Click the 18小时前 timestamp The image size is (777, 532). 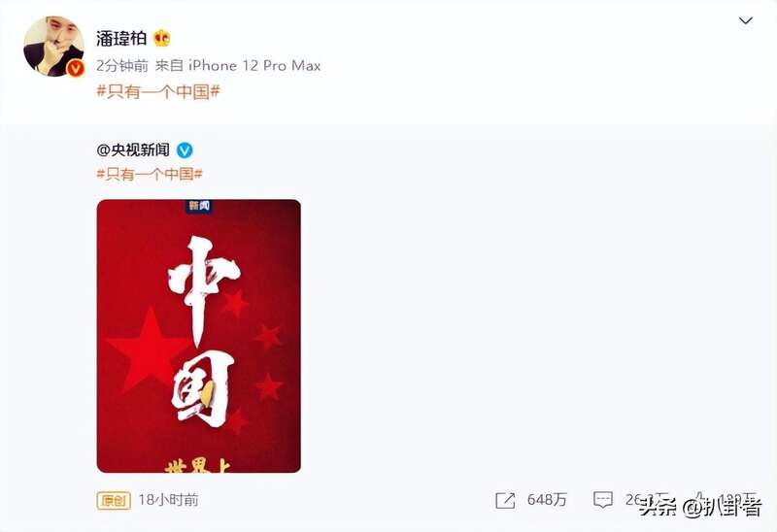pyautogui.click(x=168, y=500)
